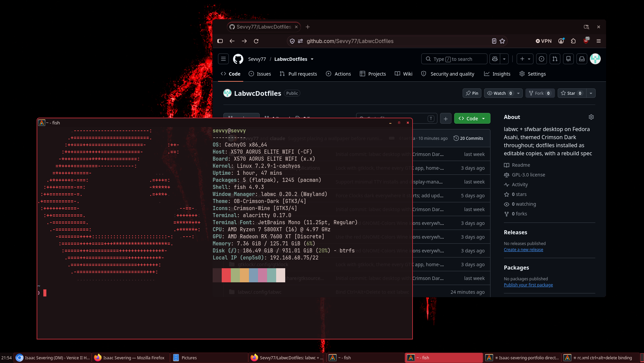The width and height of the screenshot is (644, 363).
Task: Open the Pull requests tab
Action: 298,74
